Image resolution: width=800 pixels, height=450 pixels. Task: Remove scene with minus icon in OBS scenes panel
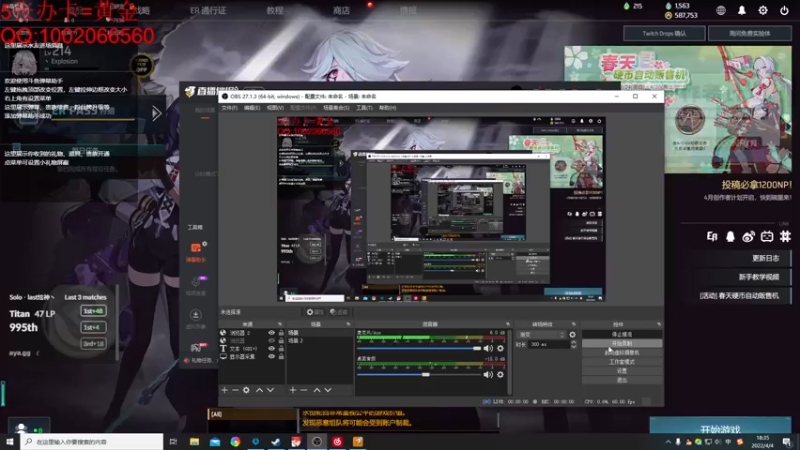(x=304, y=390)
